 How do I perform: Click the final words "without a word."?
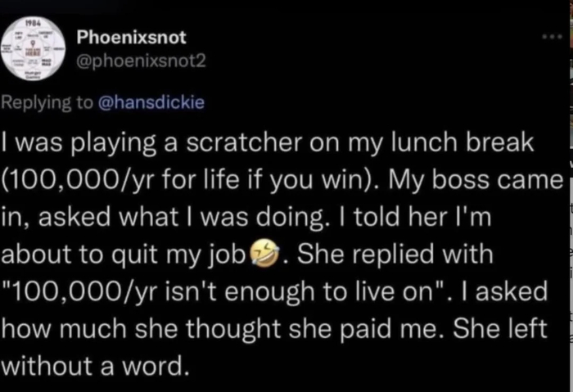pyautogui.click(x=98, y=363)
